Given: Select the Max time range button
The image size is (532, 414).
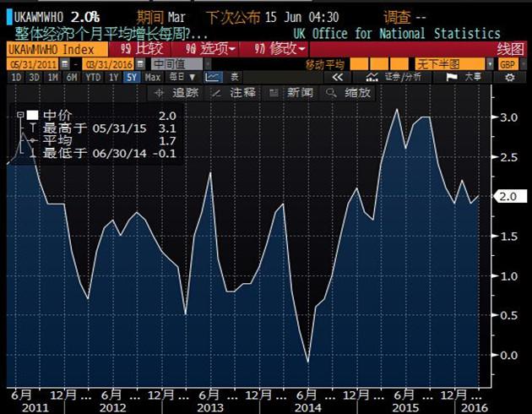Looking at the screenshot, I should tap(153, 78).
